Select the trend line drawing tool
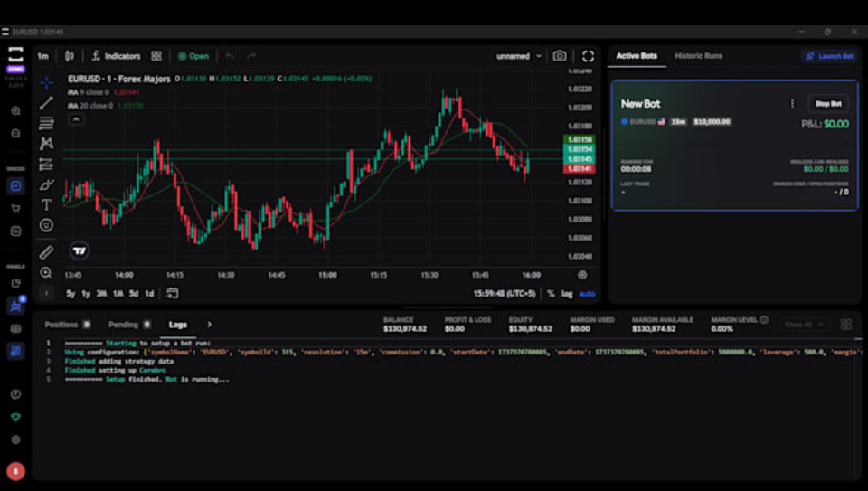Viewport: 868px width, 491px height. (x=46, y=102)
